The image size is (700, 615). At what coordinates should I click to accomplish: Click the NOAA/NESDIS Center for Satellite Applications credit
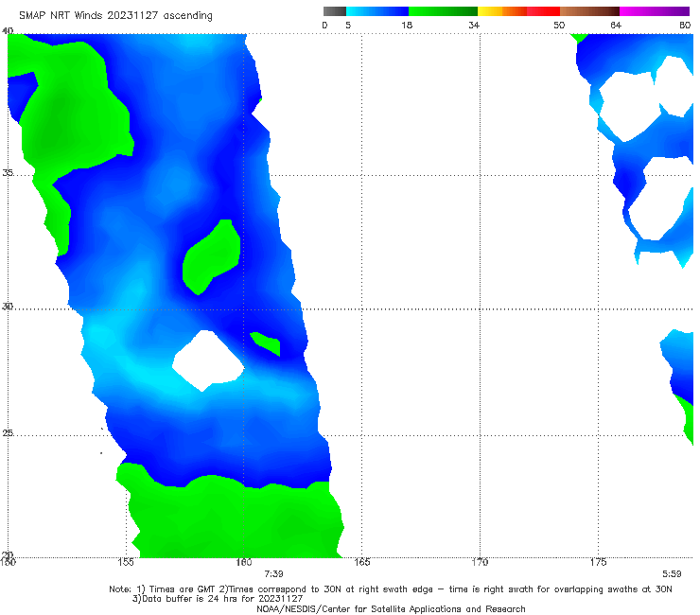coord(391,609)
